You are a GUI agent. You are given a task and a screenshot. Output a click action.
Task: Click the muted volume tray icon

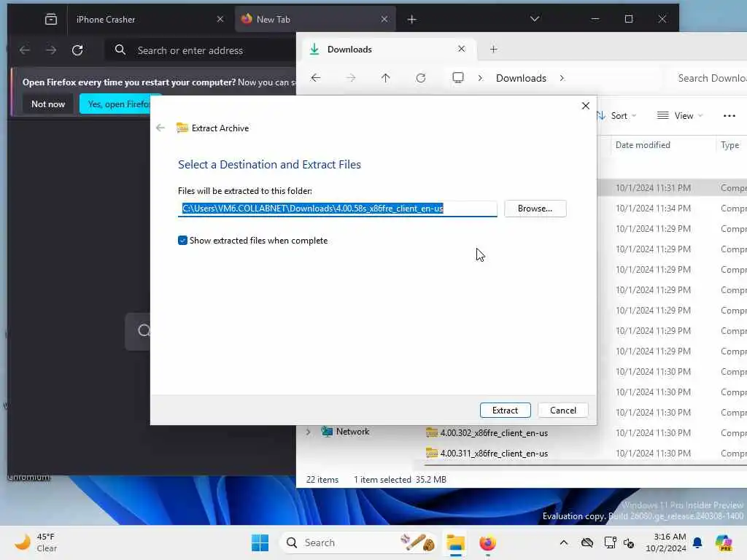[630, 542]
